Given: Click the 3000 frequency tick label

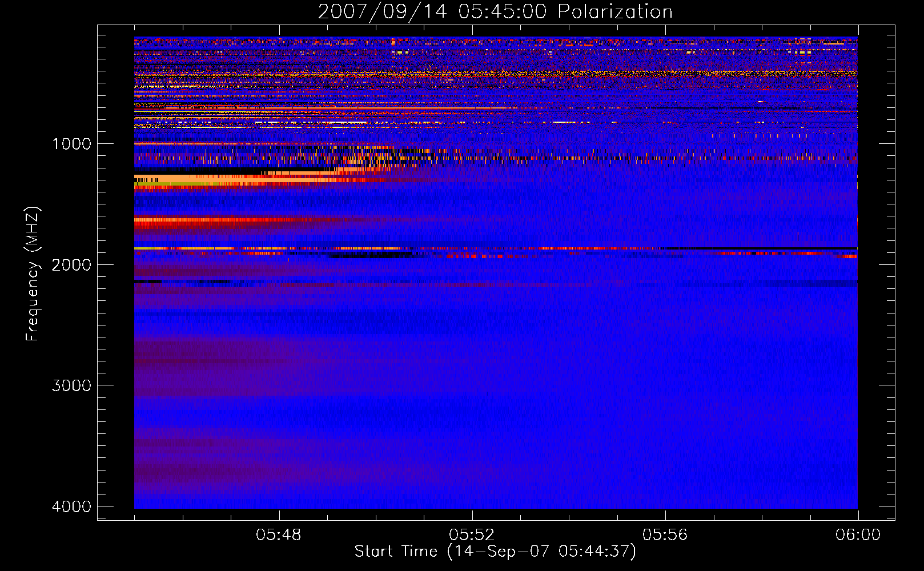Looking at the screenshot, I should click(71, 385).
